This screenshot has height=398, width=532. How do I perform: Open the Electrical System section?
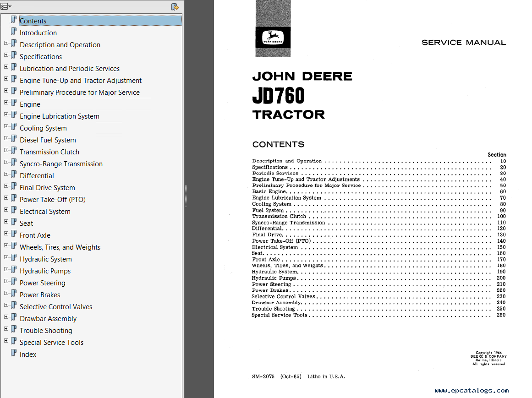[45, 212]
